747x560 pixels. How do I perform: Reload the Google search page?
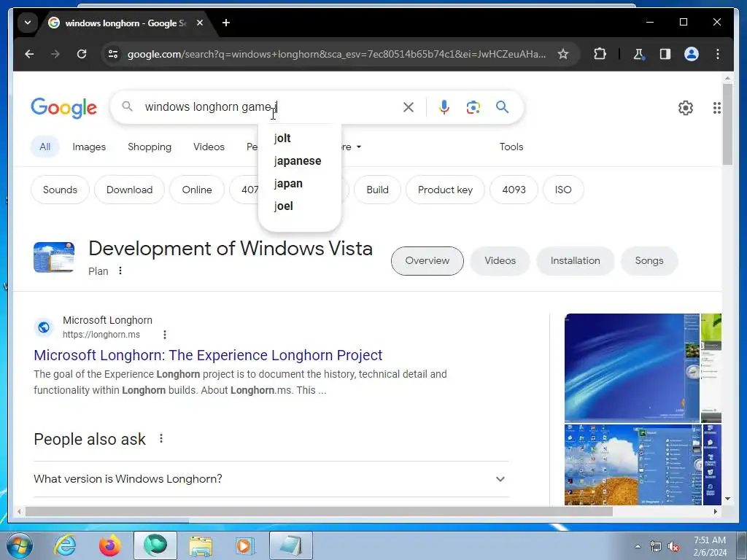82,54
